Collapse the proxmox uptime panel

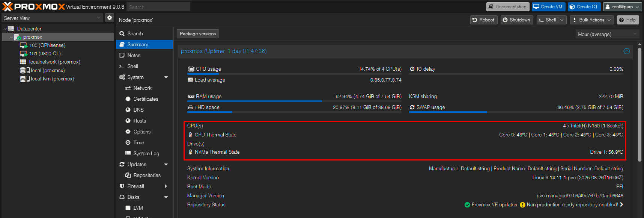[x=627, y=51]
